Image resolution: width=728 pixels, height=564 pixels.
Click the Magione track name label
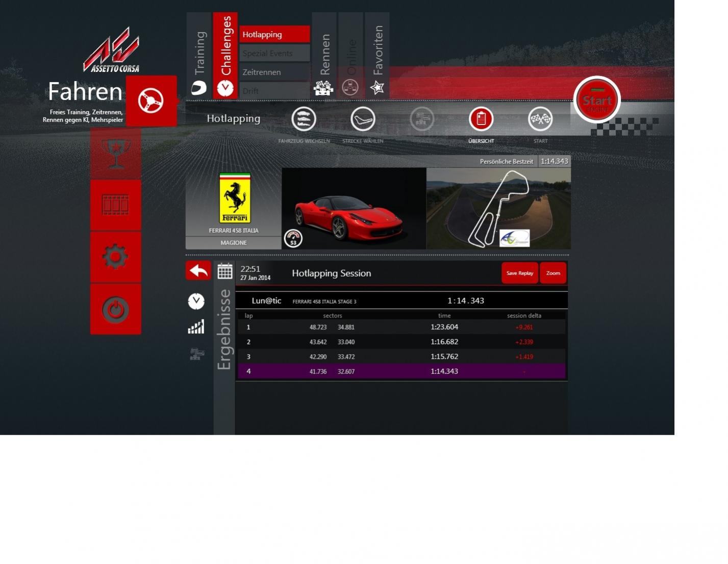click(234, 243)
